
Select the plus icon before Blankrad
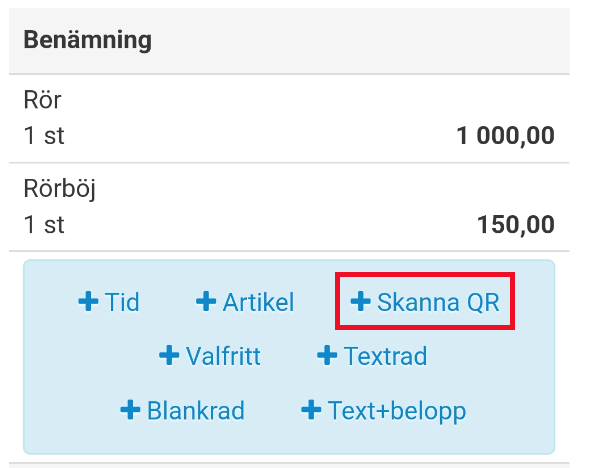130,410
